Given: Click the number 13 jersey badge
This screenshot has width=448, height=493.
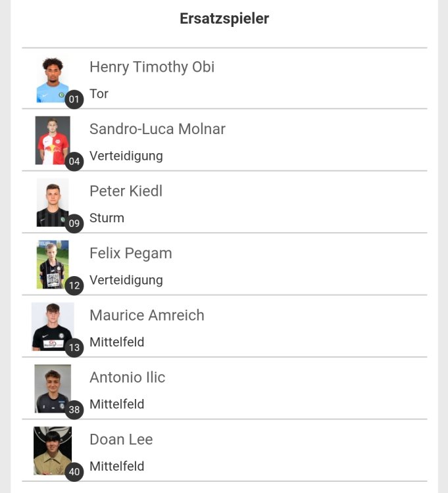Looking at the screenshot, I should [x=74, y=348].
